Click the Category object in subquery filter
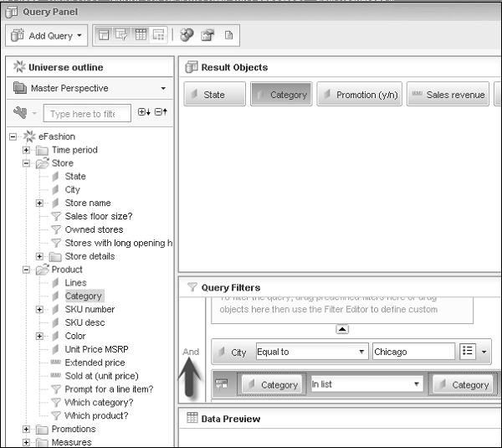The height and width of the screenshot is (448, 502). (274, 384)
